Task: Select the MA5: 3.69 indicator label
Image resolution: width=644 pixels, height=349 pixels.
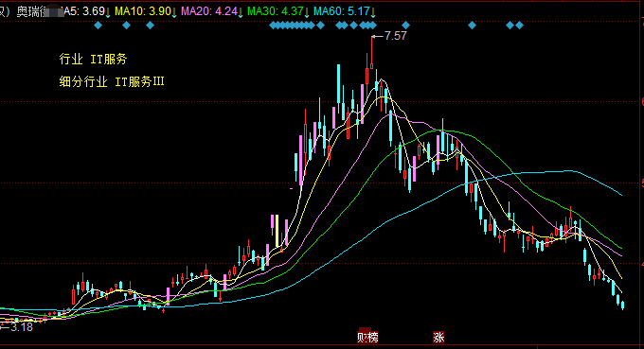Action: pyautogui.click(x=83, y=11)
